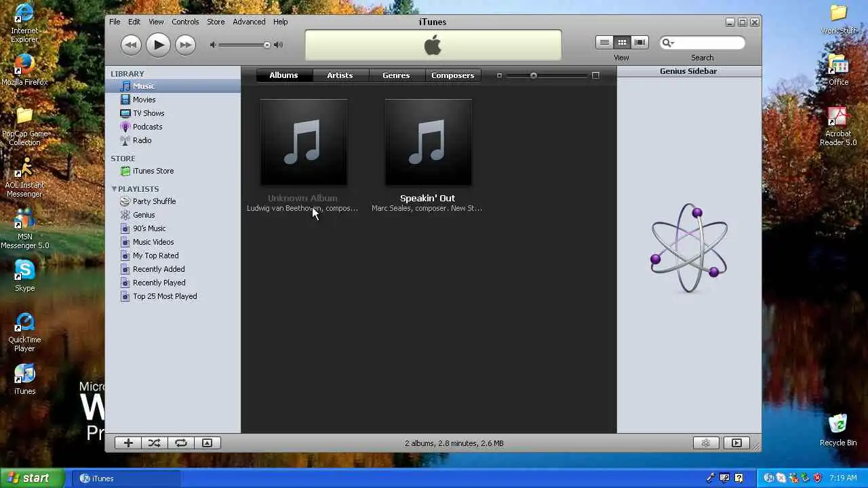Click the iTunes taskbar button
Image resolution: width=868 pixels, height=488 pixels.
(x=126, y=479)
